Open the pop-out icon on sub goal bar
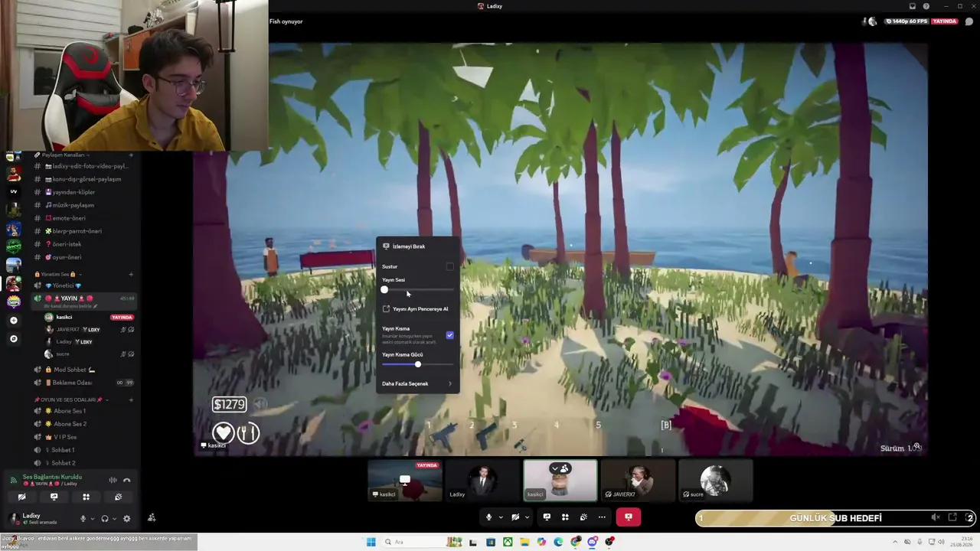Screen dimensions: 980x551 [952, 518]
